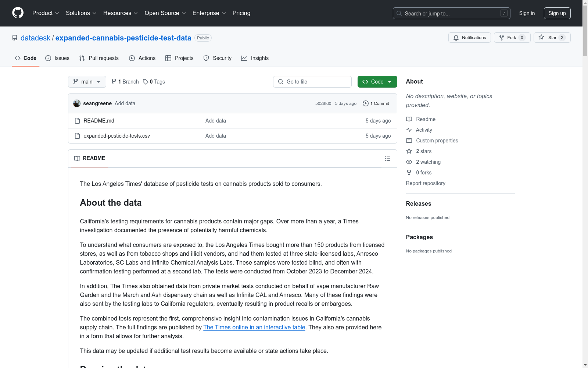Open the Enterprise dropdown menu
The width and height of the screenshot is (588, 368).
click(209, 13)
